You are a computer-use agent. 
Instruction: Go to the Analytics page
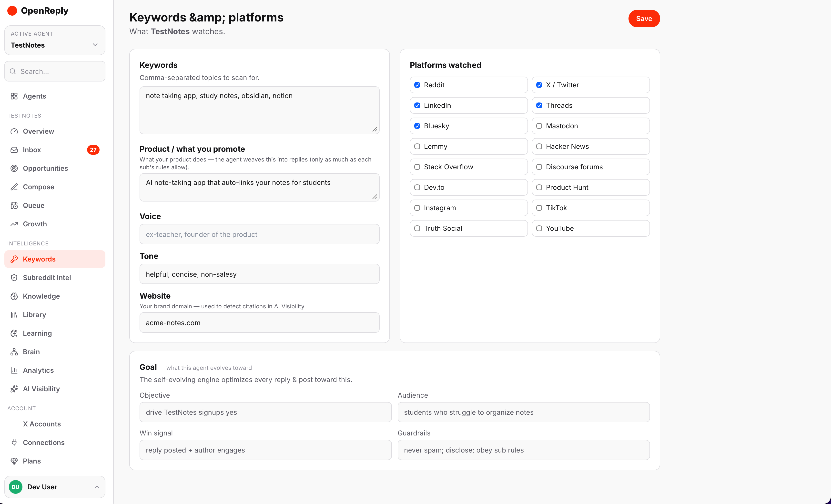pyautogui.click(x=55, y=370)
